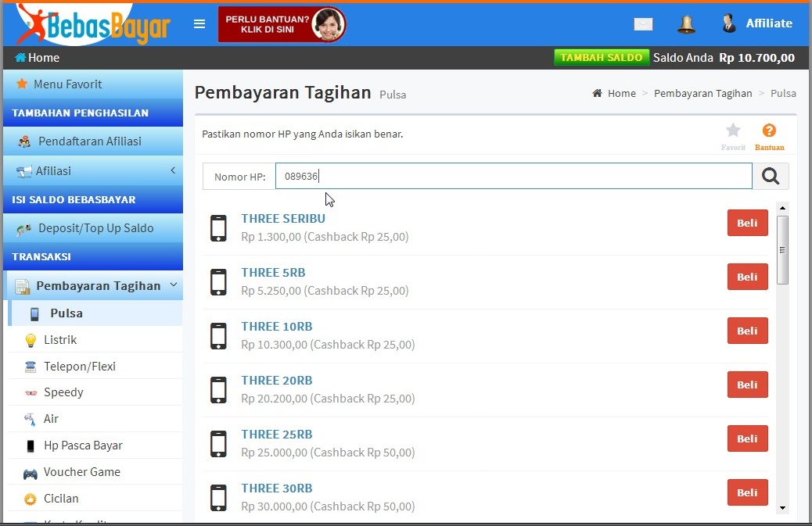Click the Speedy icon in sidebar
The height and width of the screenshot is (526, 812).
pyautogui.click(x=31, y=392)
